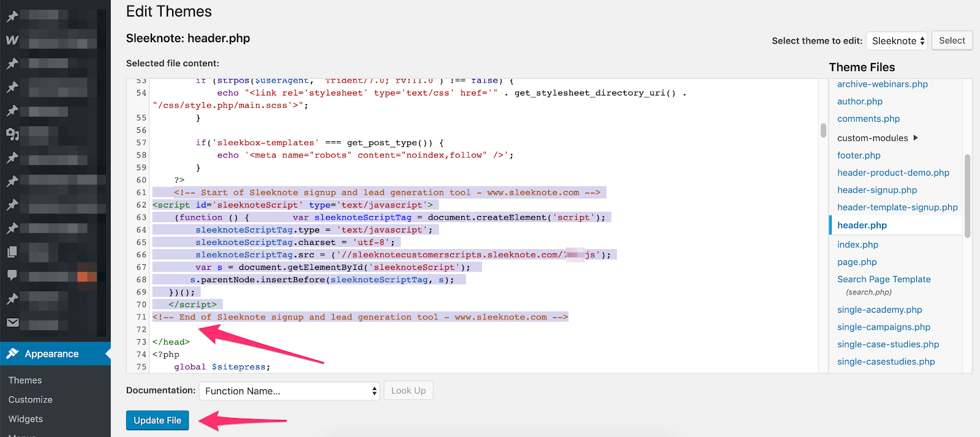Click the pages icon in the sidebar

(12, 252)
